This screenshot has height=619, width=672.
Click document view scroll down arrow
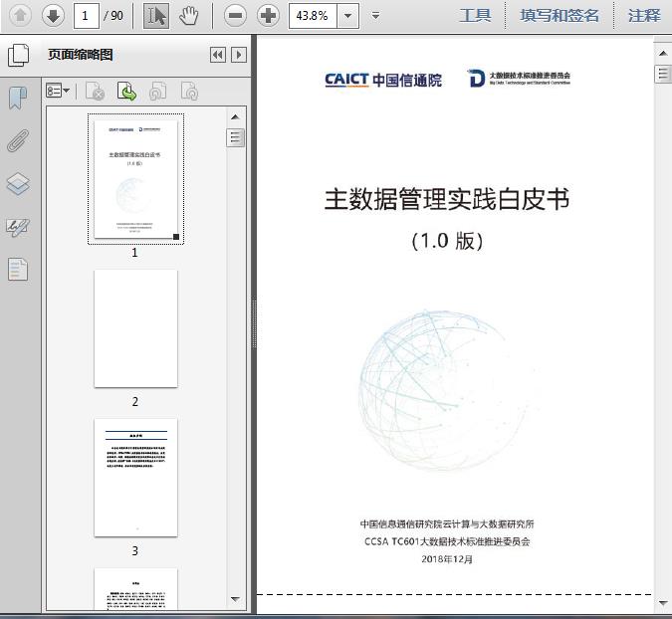coord(663,602)
